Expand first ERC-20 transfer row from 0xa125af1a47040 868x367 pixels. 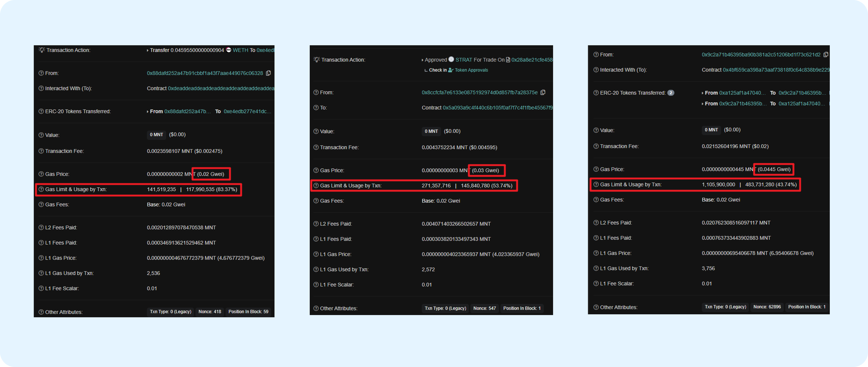click(703, 93)
